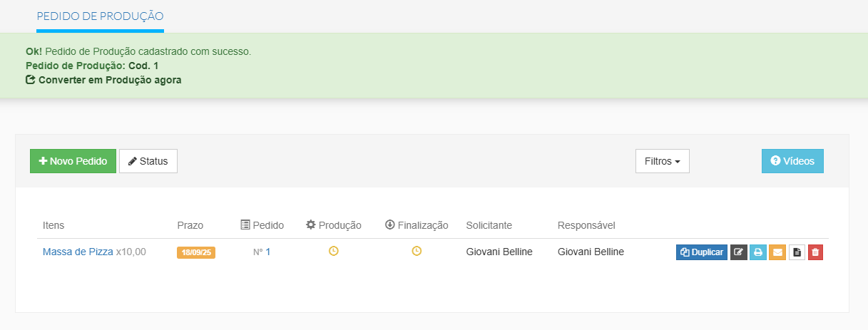868x330 pixels.
Task: Click the Pedido column header
Action: 262,225
